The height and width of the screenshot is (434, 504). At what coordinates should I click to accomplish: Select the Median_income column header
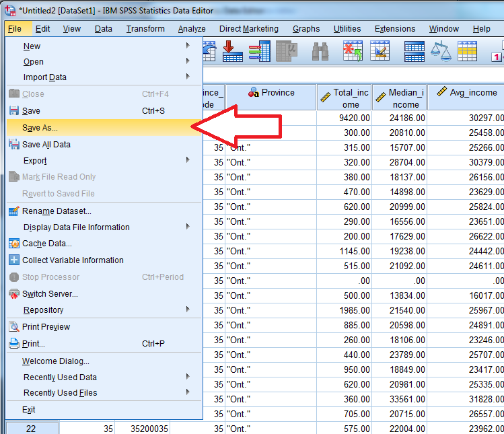click(x=400, y=98)
